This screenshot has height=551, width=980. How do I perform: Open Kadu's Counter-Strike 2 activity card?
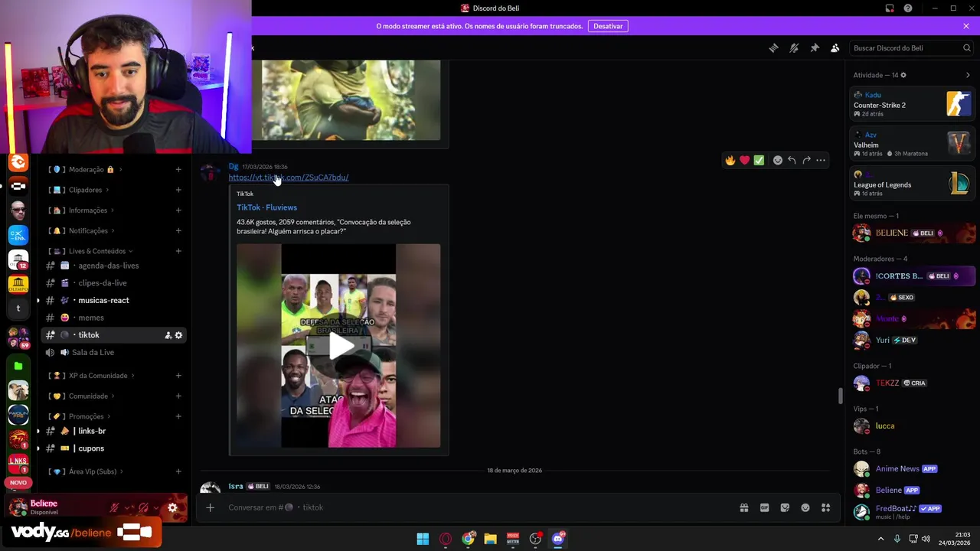(x=913, y=104)
